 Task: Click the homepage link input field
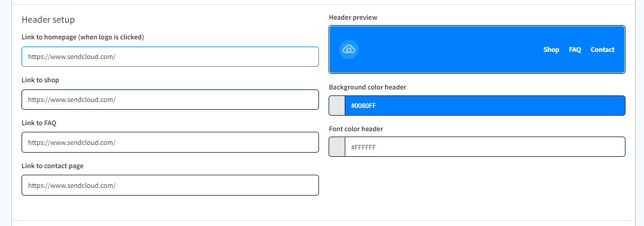(170, 57)
